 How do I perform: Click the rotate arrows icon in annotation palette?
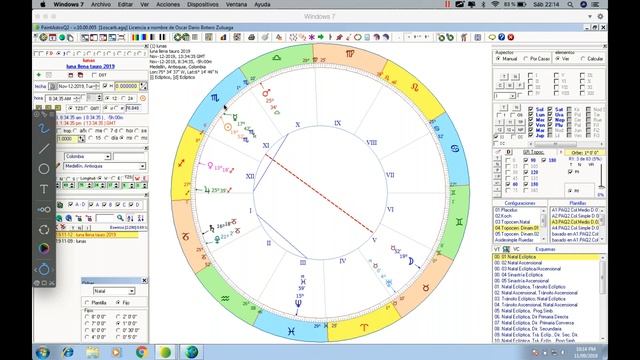(44, 229)
